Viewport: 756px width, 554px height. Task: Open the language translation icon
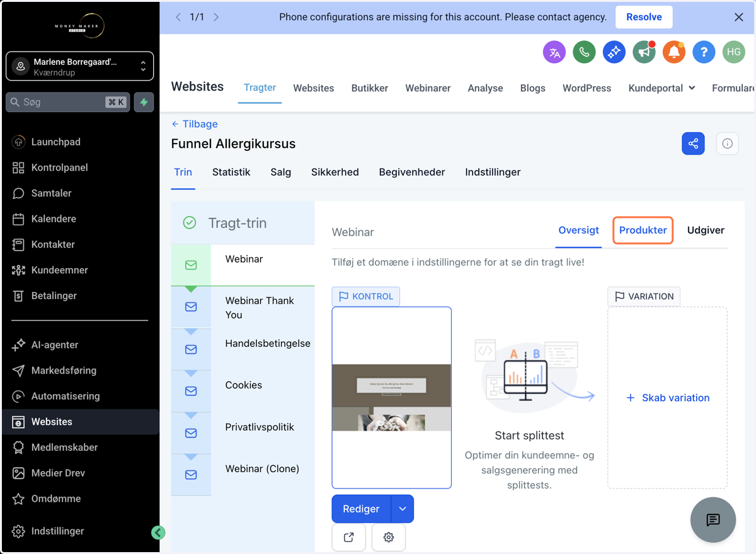coord(554,52)
